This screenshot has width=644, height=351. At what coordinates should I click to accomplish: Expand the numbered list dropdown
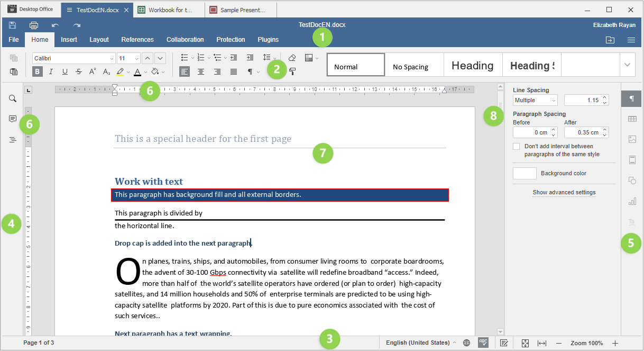coord(209,58)
